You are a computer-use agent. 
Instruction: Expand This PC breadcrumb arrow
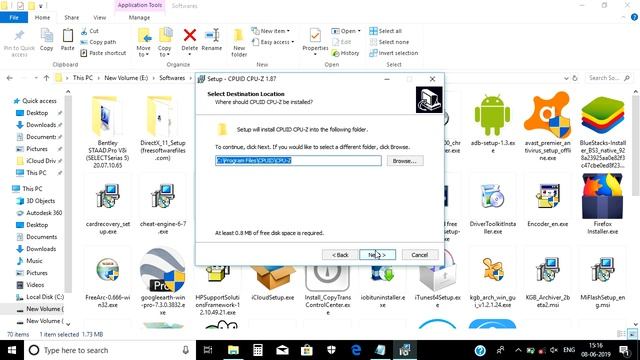tap(98, 78)
